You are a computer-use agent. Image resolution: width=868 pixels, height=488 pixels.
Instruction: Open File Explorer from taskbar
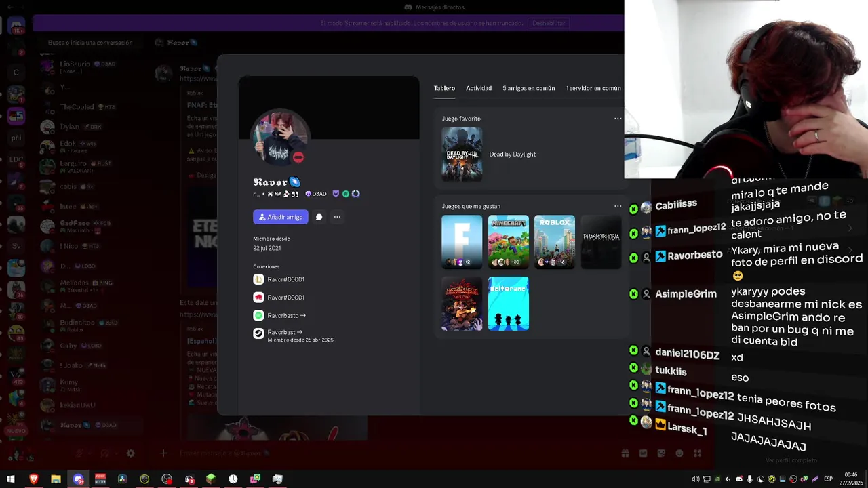[56, 479]
